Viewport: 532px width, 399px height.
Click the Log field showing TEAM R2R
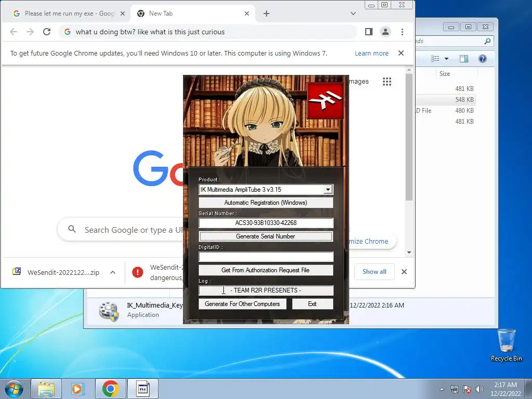point(266,290)
